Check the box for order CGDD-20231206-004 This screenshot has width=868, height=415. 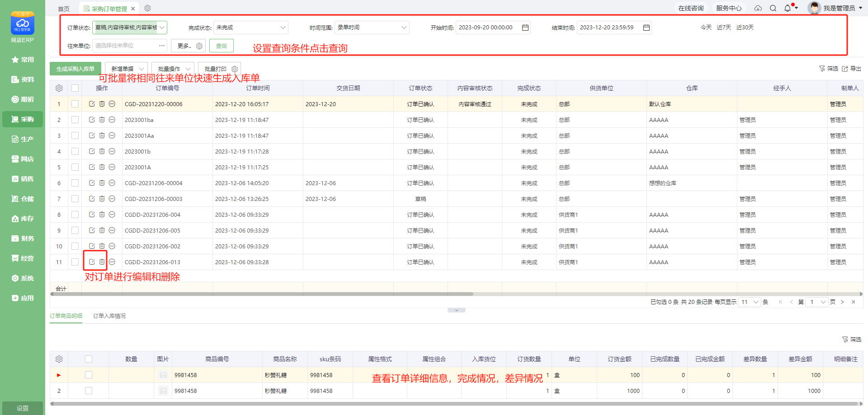(75, 214)
